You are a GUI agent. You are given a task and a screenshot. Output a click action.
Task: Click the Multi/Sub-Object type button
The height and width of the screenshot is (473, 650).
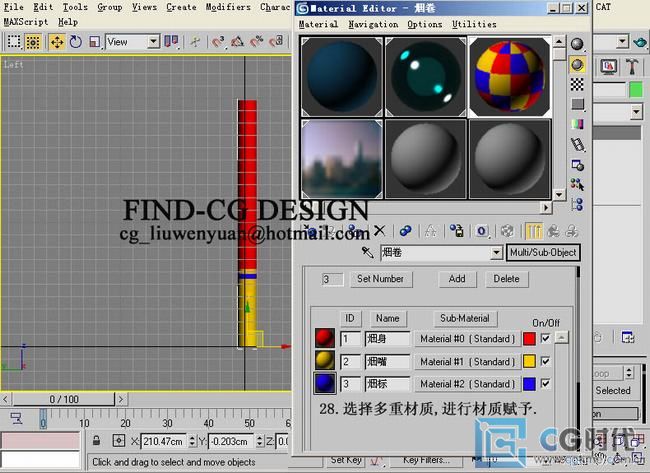(x=543, y=252)
